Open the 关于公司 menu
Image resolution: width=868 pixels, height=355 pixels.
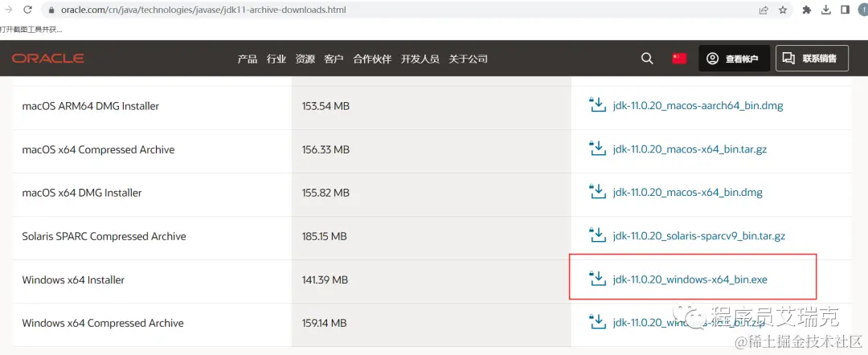click(x=468, y=59)
